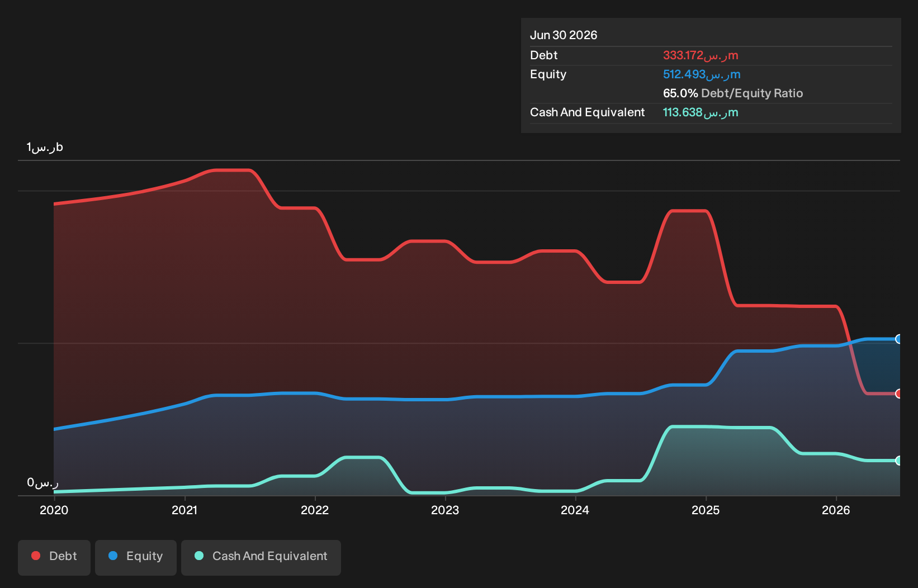Toggle the Cash And Equivalent legend button
Screen dimensions: 918x588
pyautogui.click(x=261, y=557)
